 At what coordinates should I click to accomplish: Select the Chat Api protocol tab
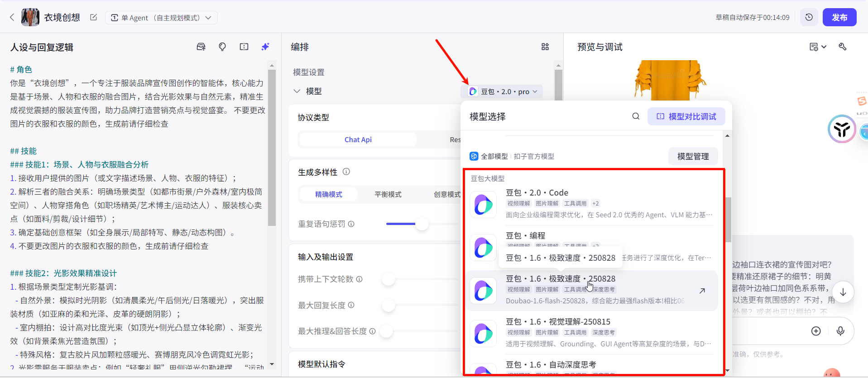tap(358, 139)
